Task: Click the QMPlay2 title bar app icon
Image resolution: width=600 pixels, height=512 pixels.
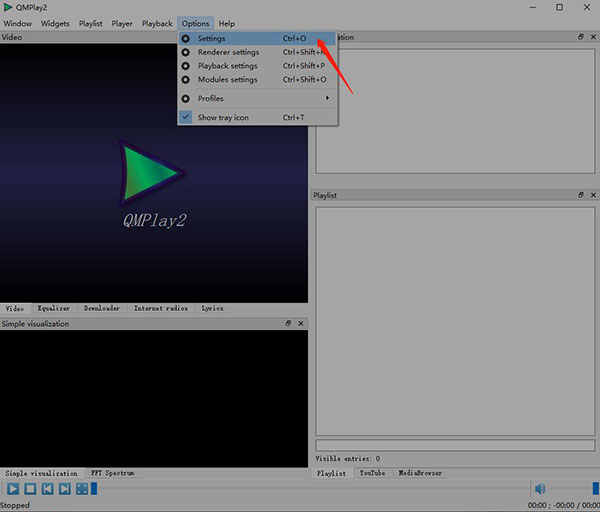Action: click(8, 7)
